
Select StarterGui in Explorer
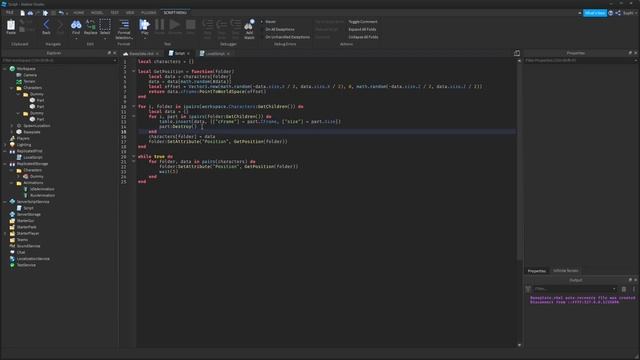25,220
